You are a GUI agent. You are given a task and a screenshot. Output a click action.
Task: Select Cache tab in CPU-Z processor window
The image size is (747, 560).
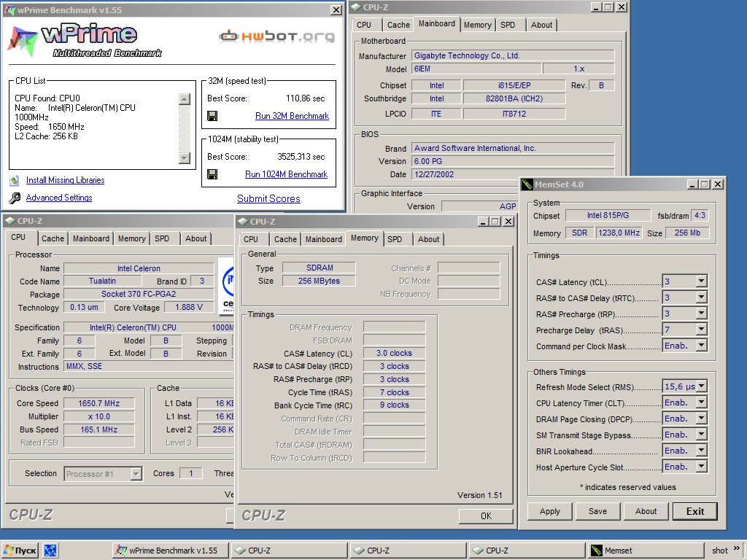53,238
